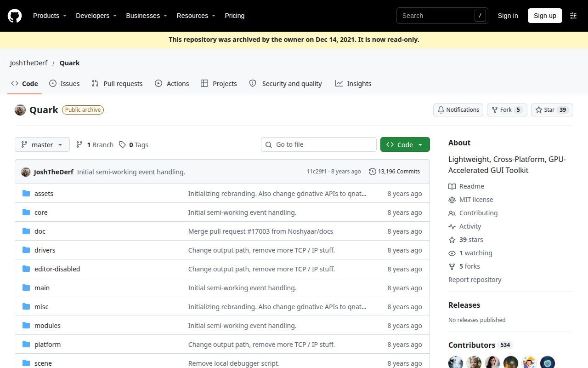The width and height of the screenshot is (588, 368).
Task: Open the editor-disabled folder name
Action: coord(57,269)
